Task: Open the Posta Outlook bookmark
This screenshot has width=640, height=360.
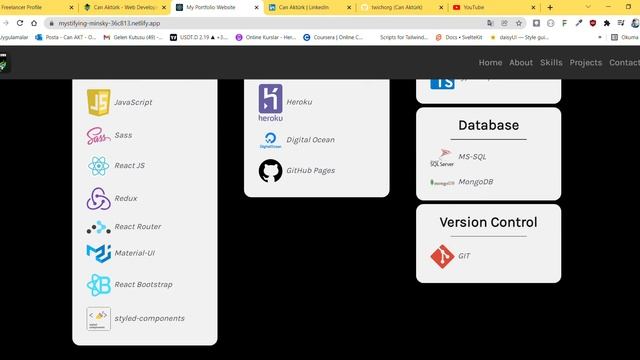Action: tap(66, 37)
